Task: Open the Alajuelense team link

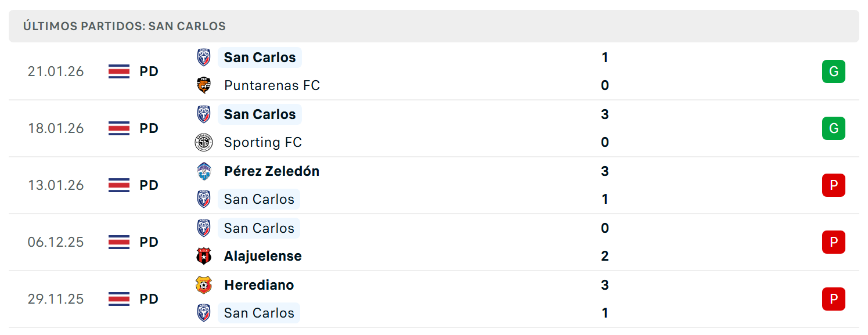Action: click(x=263, y=256)
